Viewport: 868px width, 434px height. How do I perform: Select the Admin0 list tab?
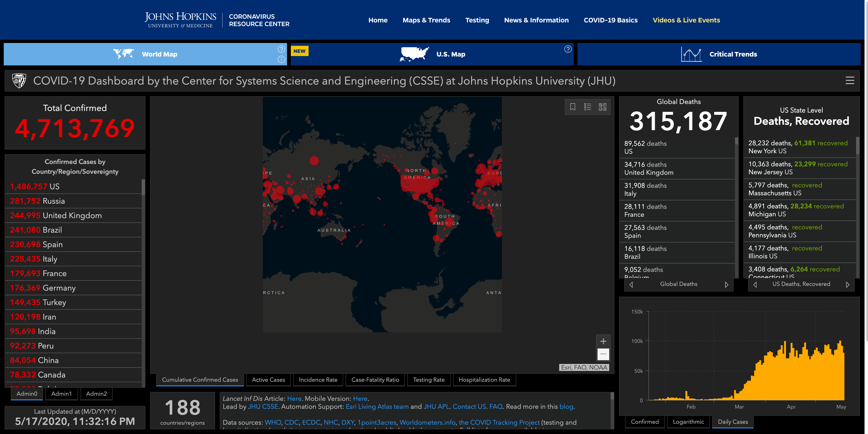[x=27, y=394]
